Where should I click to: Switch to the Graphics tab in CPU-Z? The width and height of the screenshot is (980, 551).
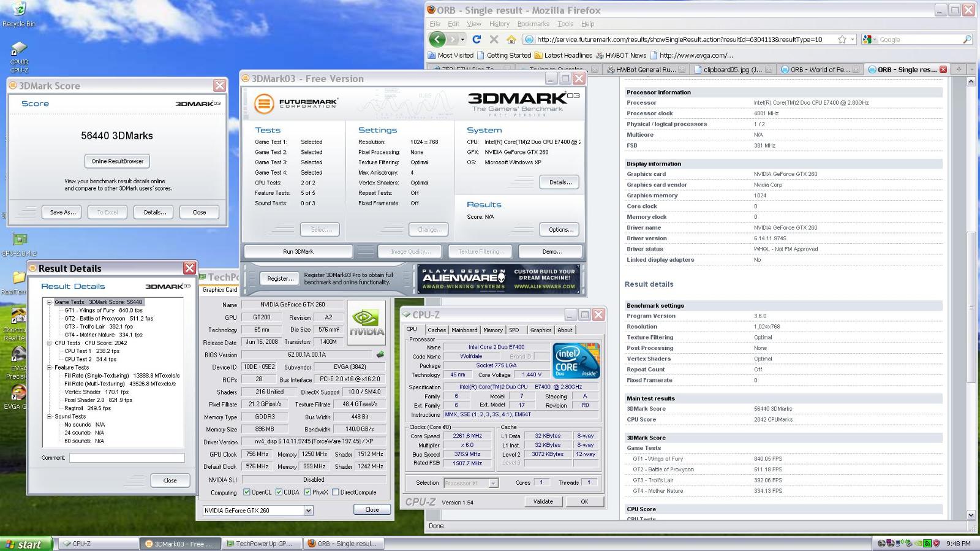(541, 330)
